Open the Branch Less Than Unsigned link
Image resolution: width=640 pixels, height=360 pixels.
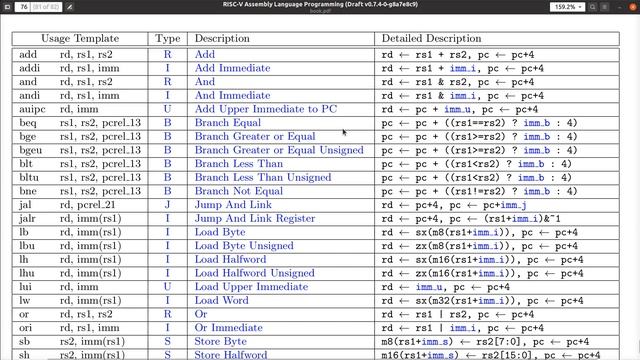pos(263,177)
